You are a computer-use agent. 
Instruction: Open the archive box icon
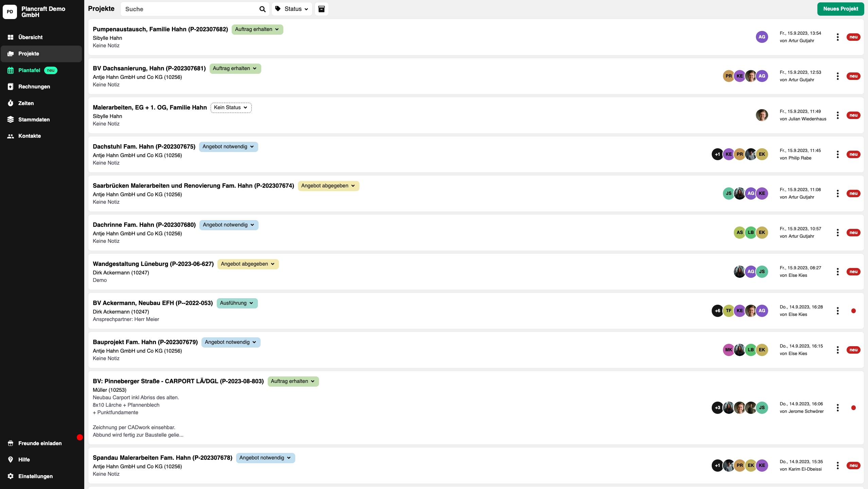[321, 9]
